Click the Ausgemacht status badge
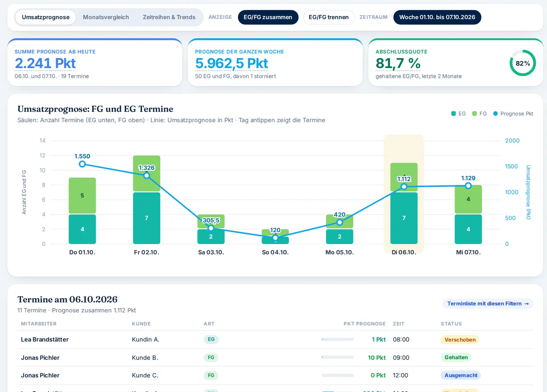 point(461,375)
